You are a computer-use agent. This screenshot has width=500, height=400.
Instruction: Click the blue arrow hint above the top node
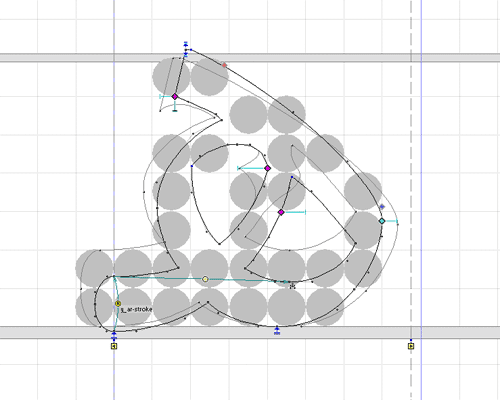click(x=186, y=44)
